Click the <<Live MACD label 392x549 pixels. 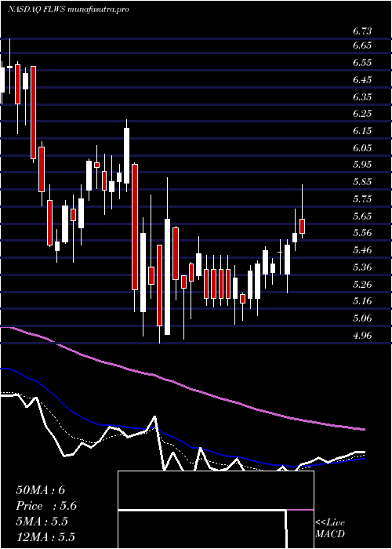[330, 529]
